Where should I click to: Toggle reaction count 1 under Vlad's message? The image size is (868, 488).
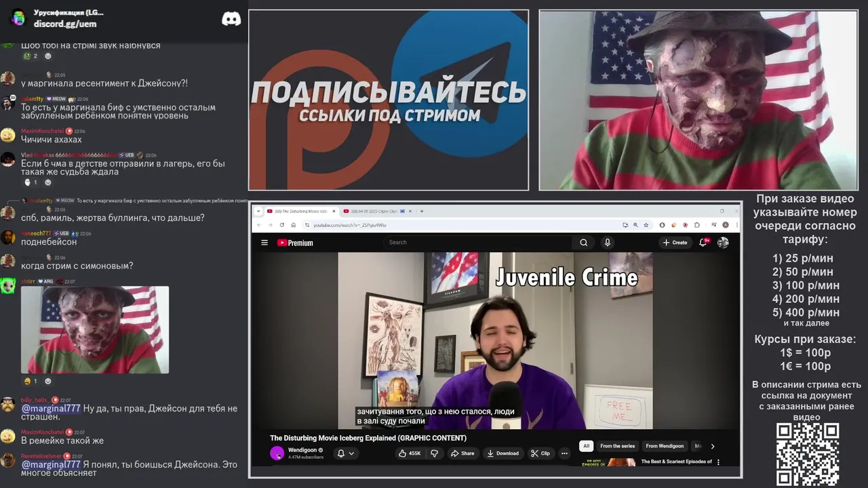tap(31, 182)
